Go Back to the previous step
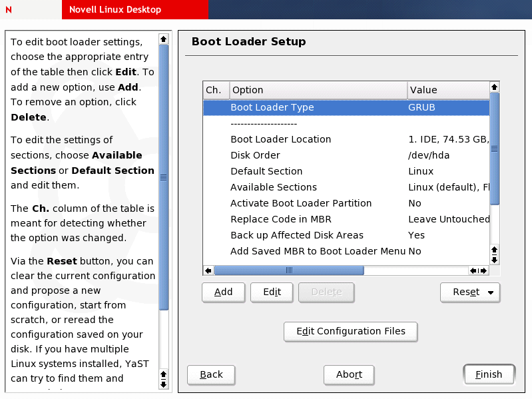This screenshot has height=399, width=532. (x=212, y=375)
